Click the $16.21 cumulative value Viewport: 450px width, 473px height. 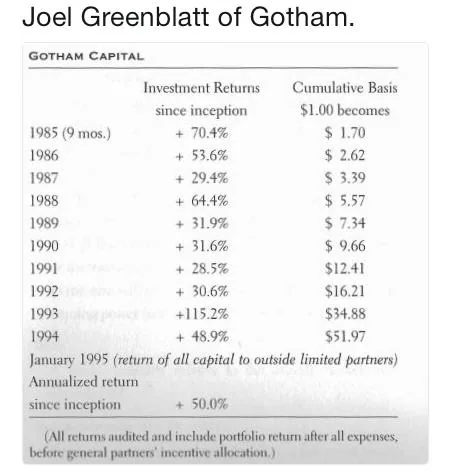pos(345,291)
